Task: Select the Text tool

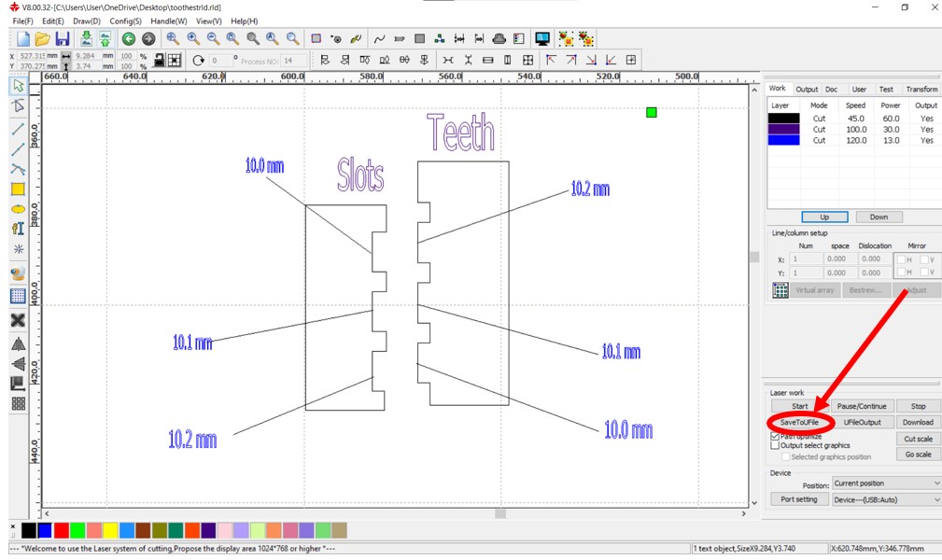Action: pyautogui.click(x=18, y=229)
